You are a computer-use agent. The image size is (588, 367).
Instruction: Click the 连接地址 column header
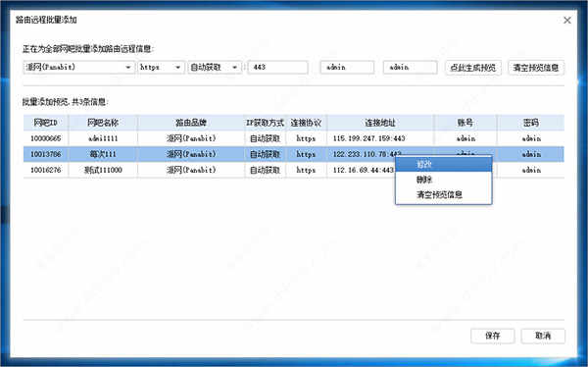[x=380, y=123]
